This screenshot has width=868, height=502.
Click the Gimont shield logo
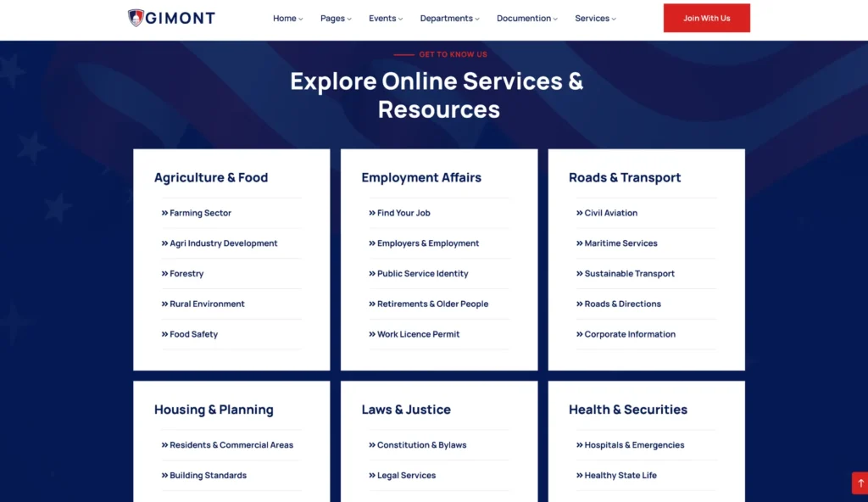[136, 18]
